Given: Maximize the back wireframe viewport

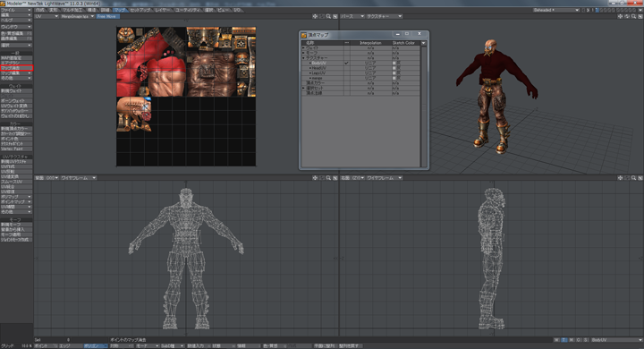Looking at the screenshot, I should [335, 178].
